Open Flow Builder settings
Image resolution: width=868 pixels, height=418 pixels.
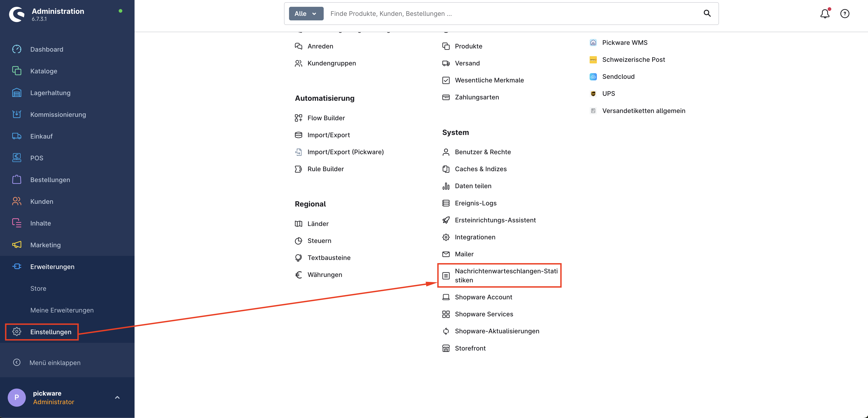click(x=326, y=118)
